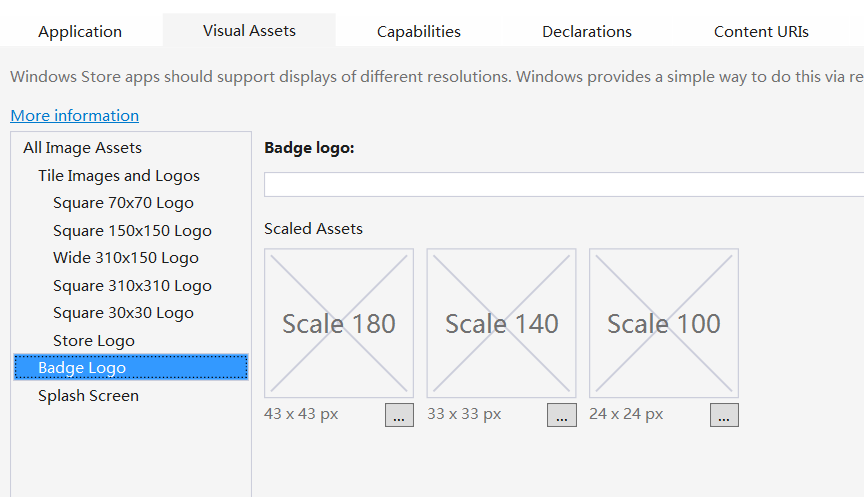Click the Scale 180 image placeholder
This screenshot has height=497, width=864.
pos(339,323)
